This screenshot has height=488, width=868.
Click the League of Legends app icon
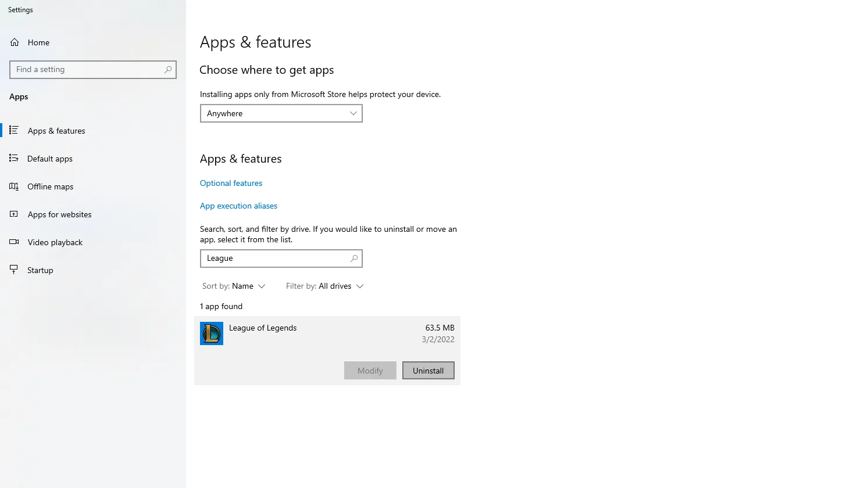tap(212, 333)
